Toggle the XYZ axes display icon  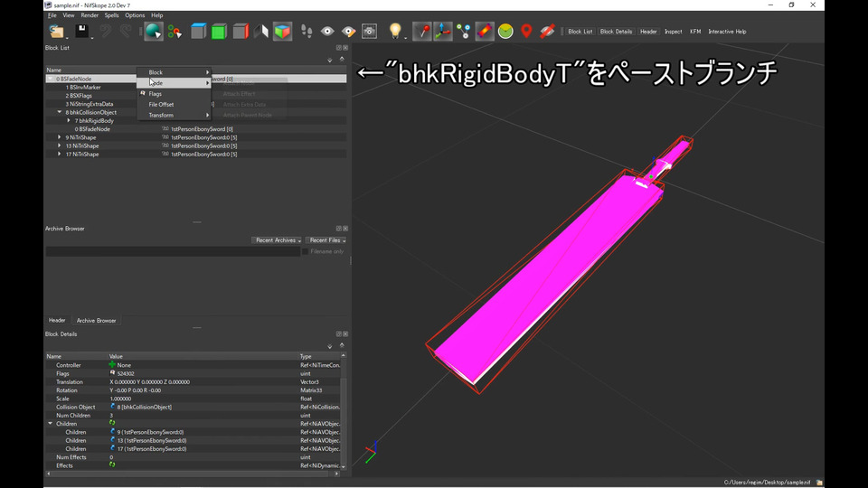[x=443, y=31]
